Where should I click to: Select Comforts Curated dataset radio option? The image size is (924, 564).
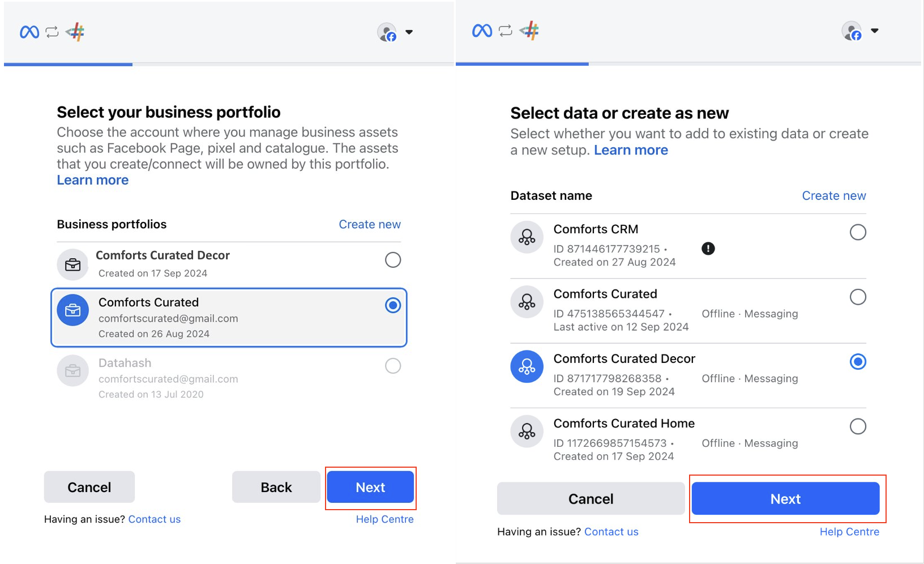[x=858, y=297]
